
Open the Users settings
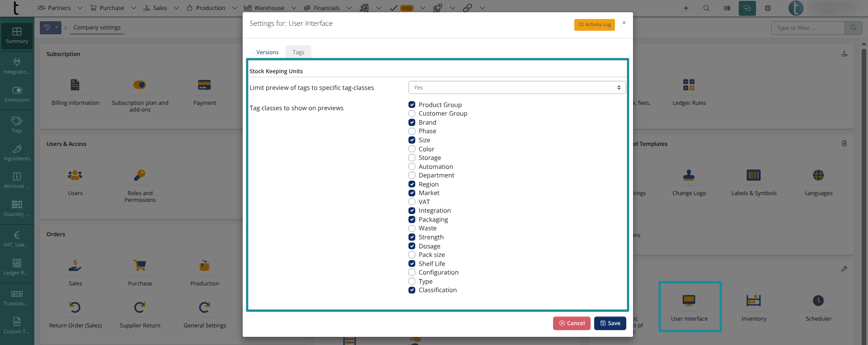point(75,182)
